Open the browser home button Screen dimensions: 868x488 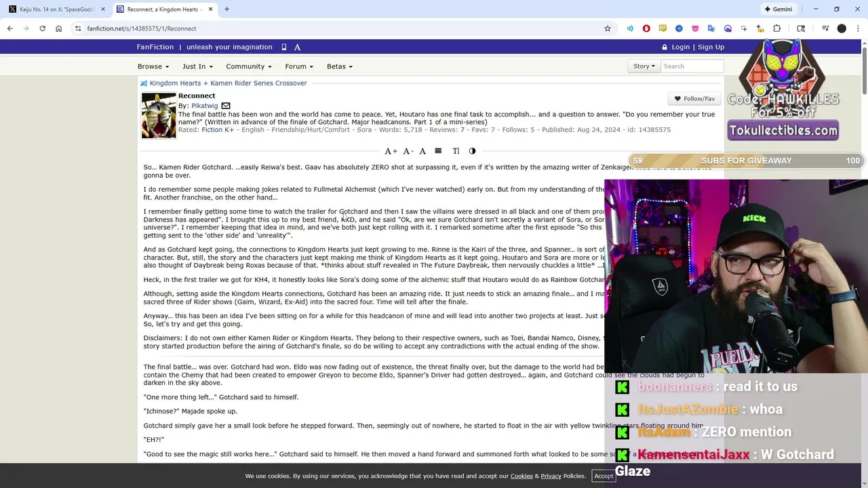click(58, 28)
